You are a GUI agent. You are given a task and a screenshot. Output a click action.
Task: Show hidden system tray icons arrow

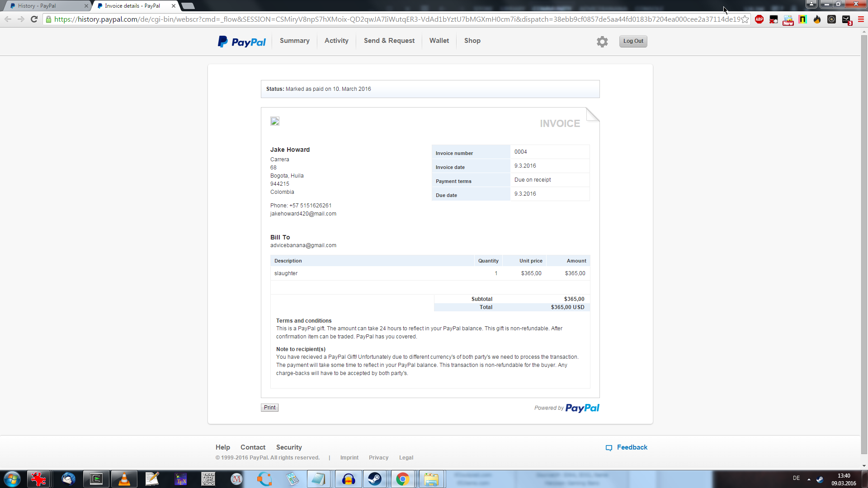pos(809,479)
